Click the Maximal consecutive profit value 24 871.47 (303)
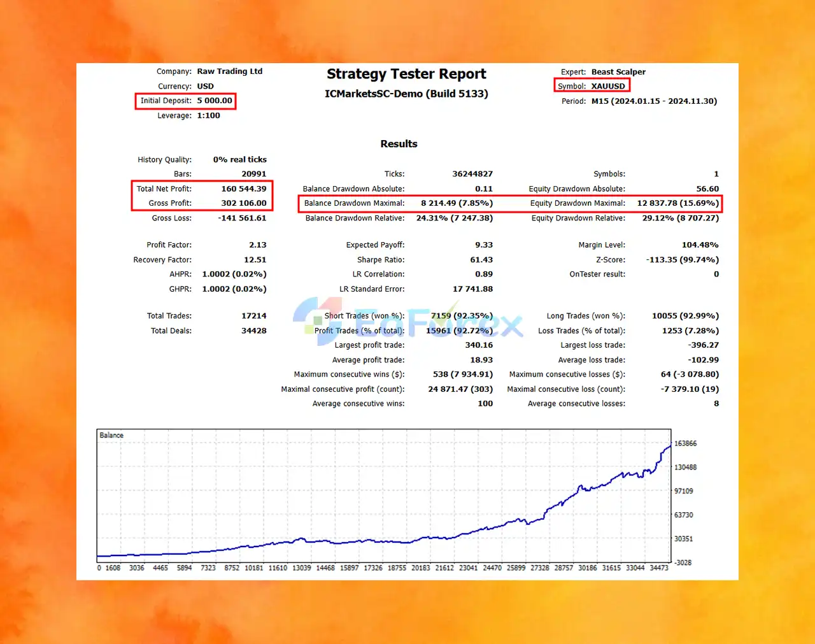The image size is (815, 644). point(460,389)
